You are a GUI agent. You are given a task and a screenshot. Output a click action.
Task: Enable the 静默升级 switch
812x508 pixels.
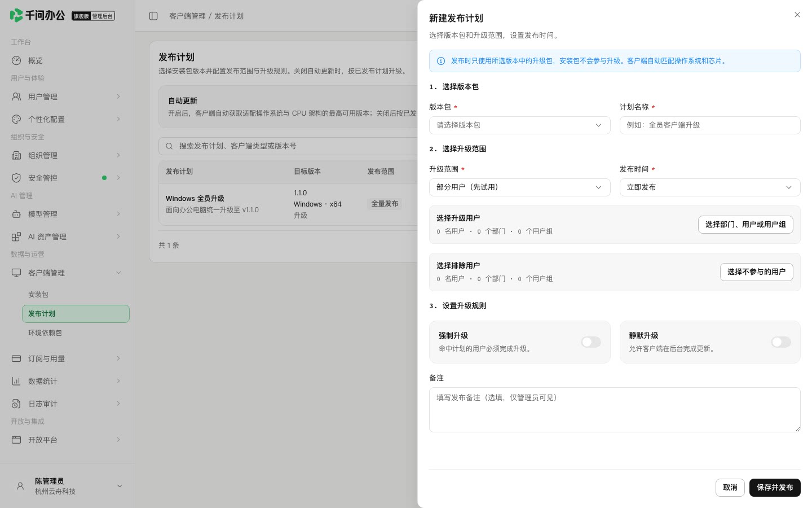tap(781, 342)
